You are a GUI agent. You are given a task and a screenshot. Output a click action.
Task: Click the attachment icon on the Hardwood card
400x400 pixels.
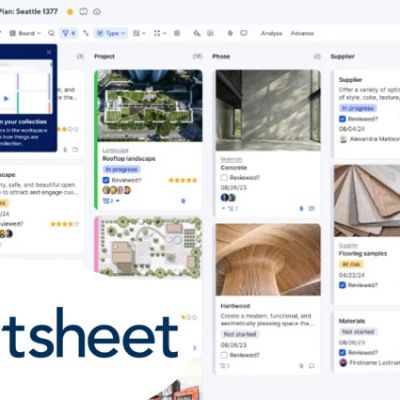[x=301, y=366]
